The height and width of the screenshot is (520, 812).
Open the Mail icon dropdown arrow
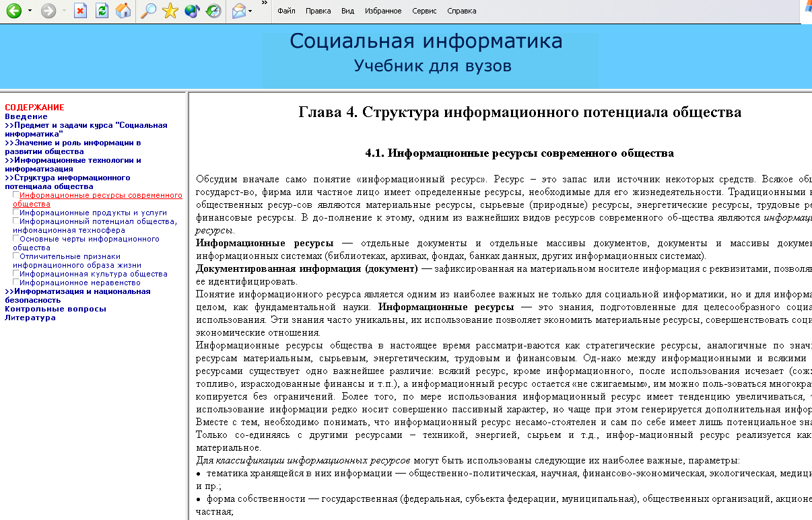pyautogui.click(x=250, y=11)
